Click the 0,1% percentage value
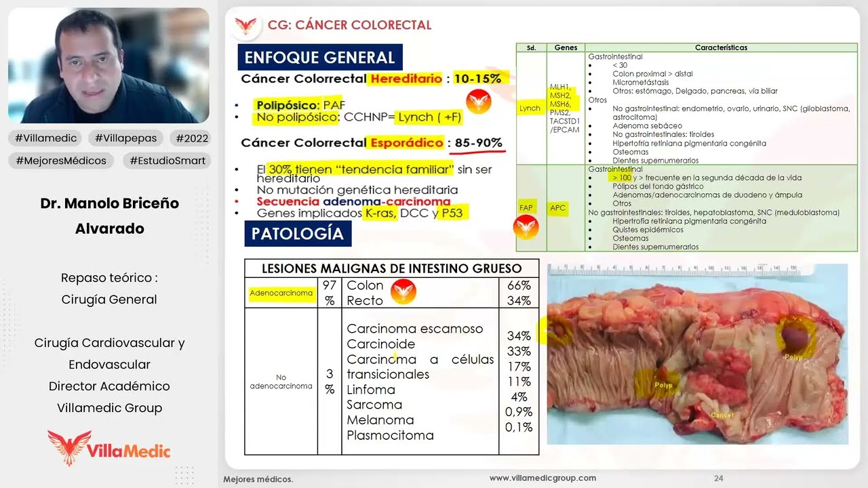868x488 pixels. click(x=519, y=428)
